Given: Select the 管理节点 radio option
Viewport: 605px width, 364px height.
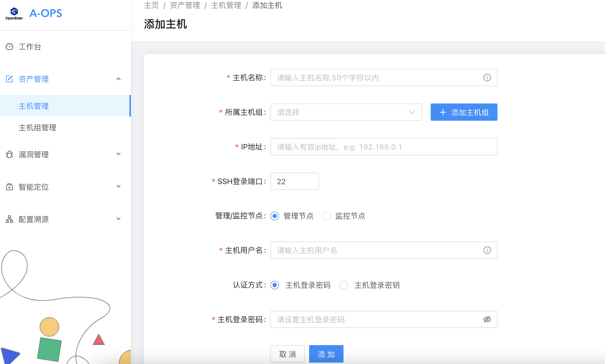Looking at the screenshot, I should (x=275, y=216).
